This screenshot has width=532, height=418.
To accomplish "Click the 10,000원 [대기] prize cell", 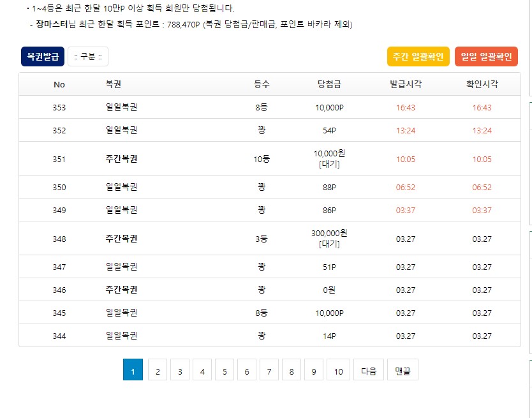I will click(x=329, y=159).
